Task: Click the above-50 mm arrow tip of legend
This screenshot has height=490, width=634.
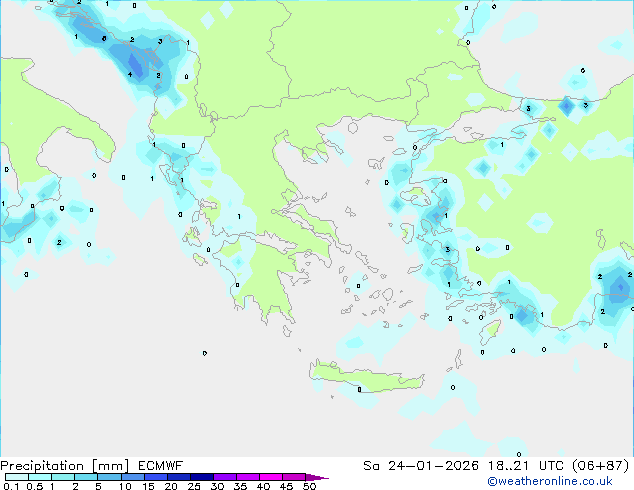Action: coord(317,477)
